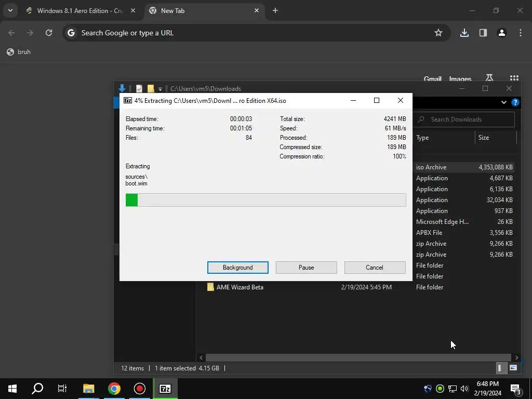Open the volume tray icon
This screenshot has width=532, height=399.
point(464,389)
